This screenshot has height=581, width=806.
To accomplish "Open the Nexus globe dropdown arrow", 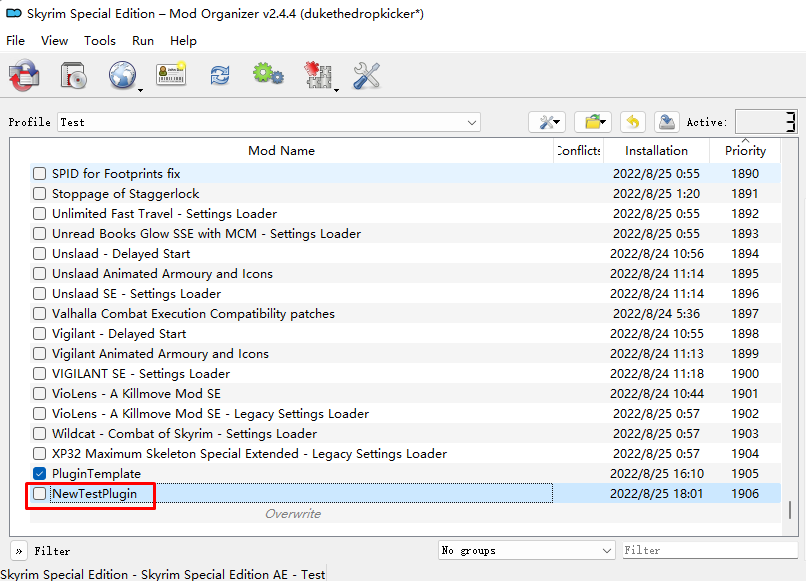I will point(140,90).
